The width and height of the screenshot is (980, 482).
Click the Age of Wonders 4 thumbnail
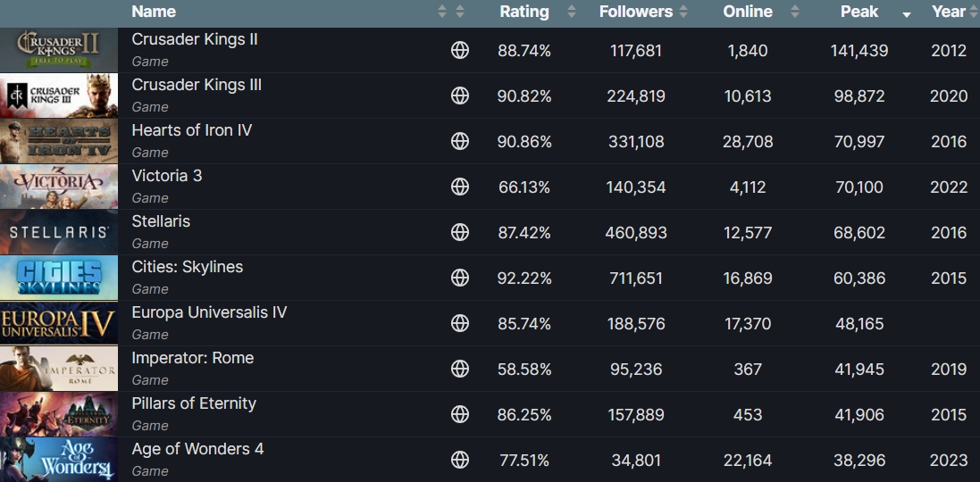[x=59, y=461]
